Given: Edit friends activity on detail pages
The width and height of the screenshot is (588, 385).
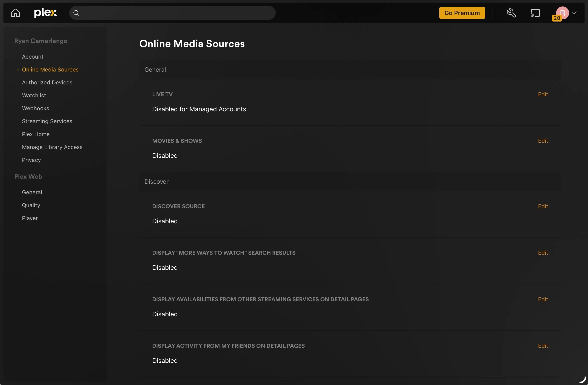Looking at the screenshot, I should (x=543, y=346).
